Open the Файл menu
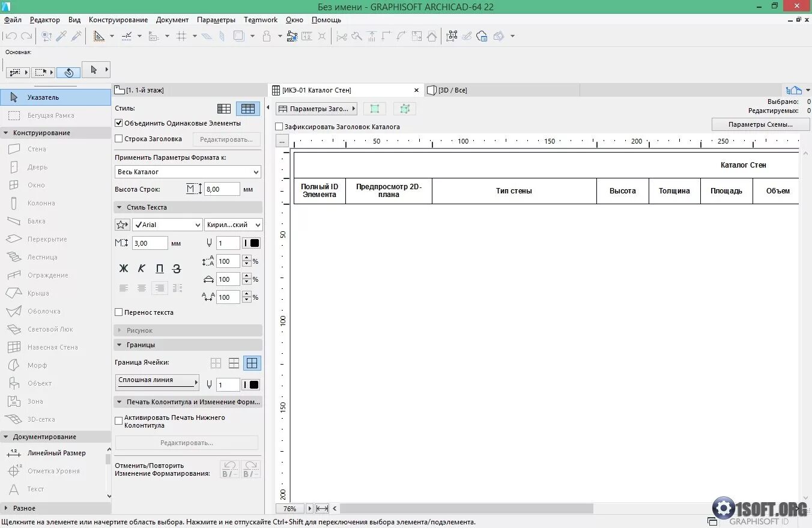The image size is (812, 528). pos(13,20)
